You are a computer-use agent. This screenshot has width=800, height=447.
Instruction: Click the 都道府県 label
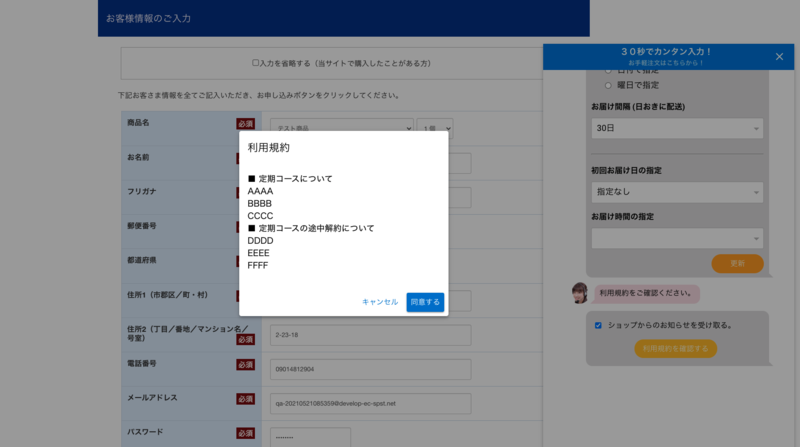[142, 260]
